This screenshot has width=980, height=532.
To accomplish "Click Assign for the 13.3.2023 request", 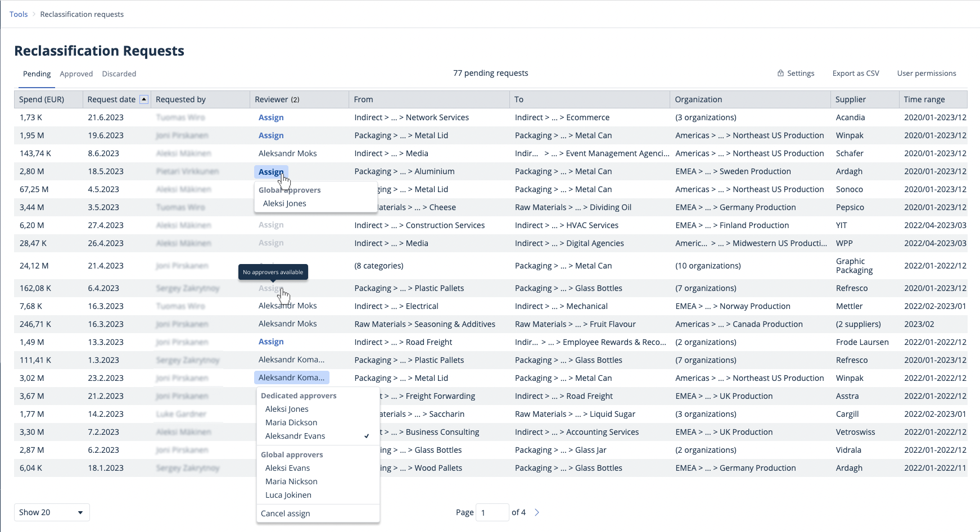I will point(271,342).
